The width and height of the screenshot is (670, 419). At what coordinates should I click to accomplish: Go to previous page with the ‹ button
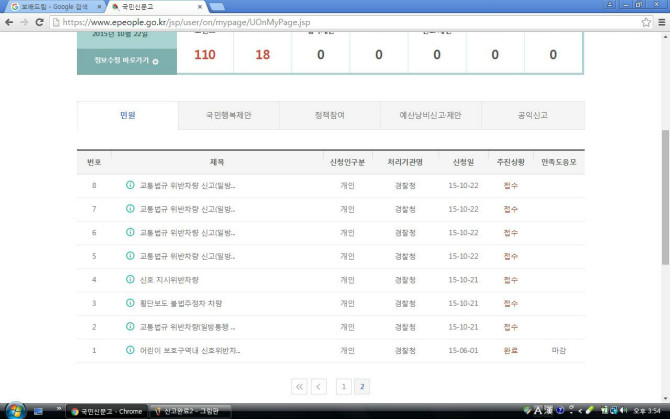tap(319, 387)
